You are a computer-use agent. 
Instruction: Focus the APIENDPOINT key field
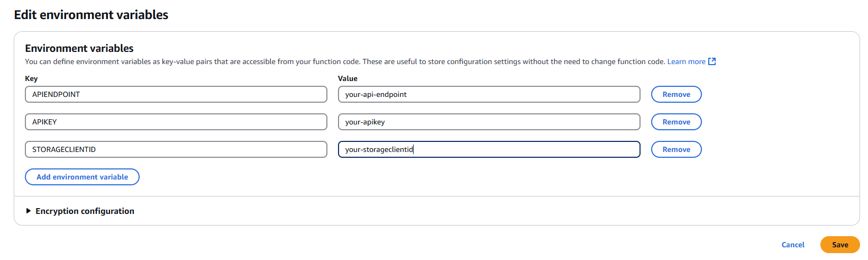click(x=176, y=94)
